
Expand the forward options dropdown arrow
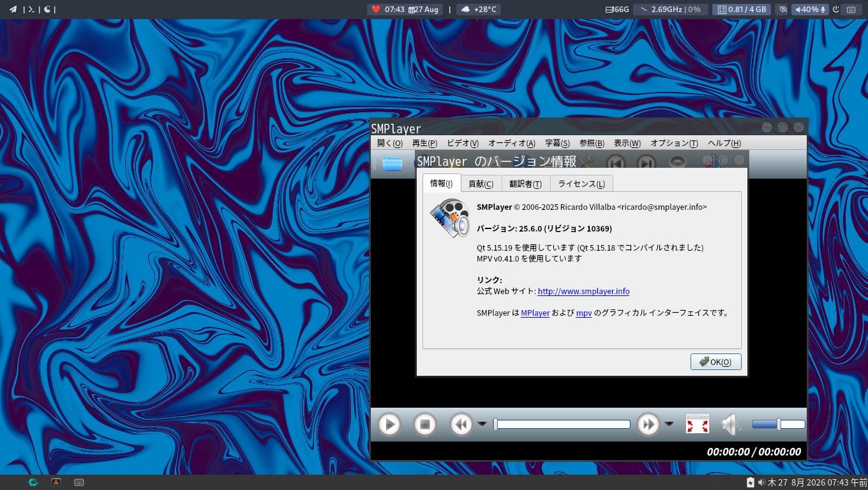click(x=669, y=424)
